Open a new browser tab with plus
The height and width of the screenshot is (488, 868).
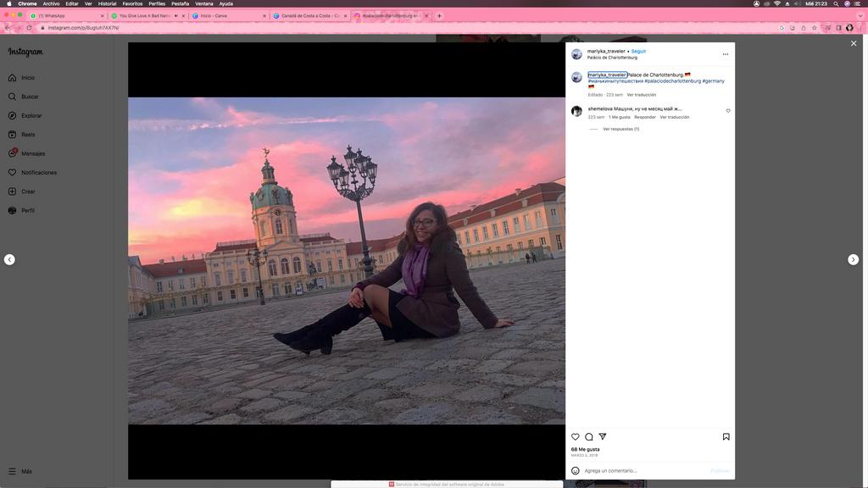[439, 16]
